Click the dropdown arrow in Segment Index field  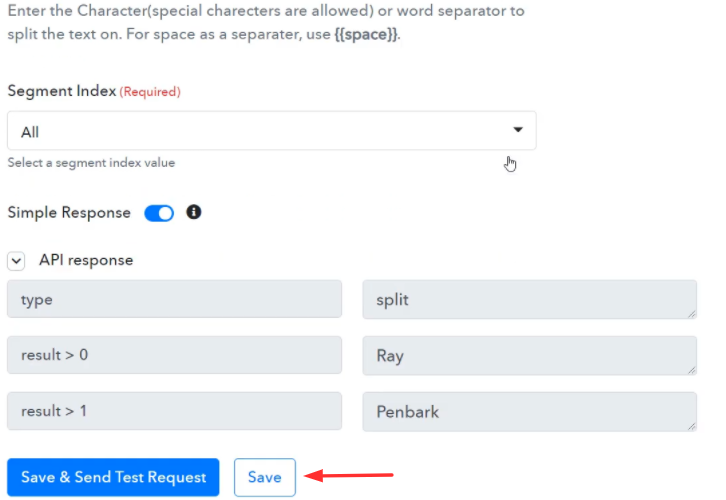click(x=518, y=130)
